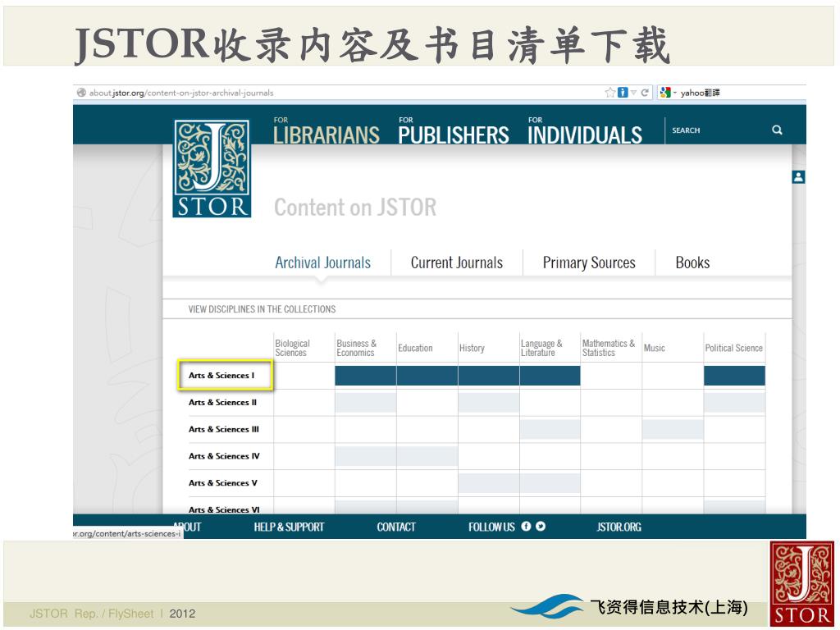Image resolution: width=840 pixels, height=630 pixels.
Task: Click the Political Science column header
Action: click(733, 348)
